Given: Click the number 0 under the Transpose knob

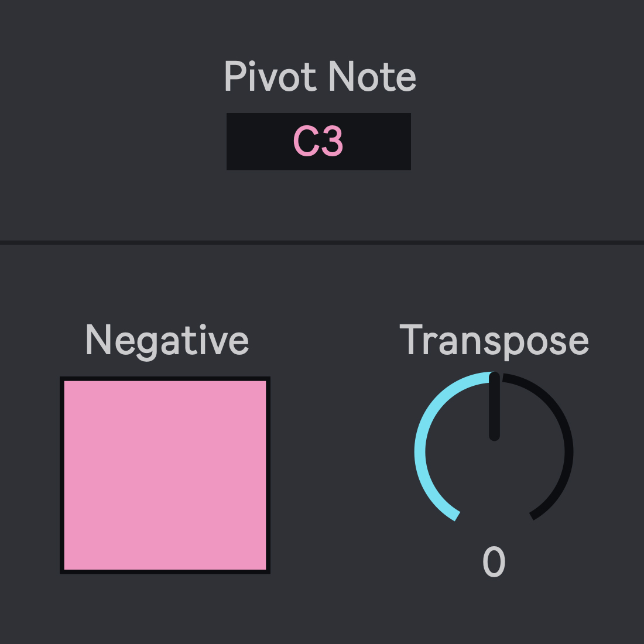Looking at the screenshot, I should coord(494,562).
